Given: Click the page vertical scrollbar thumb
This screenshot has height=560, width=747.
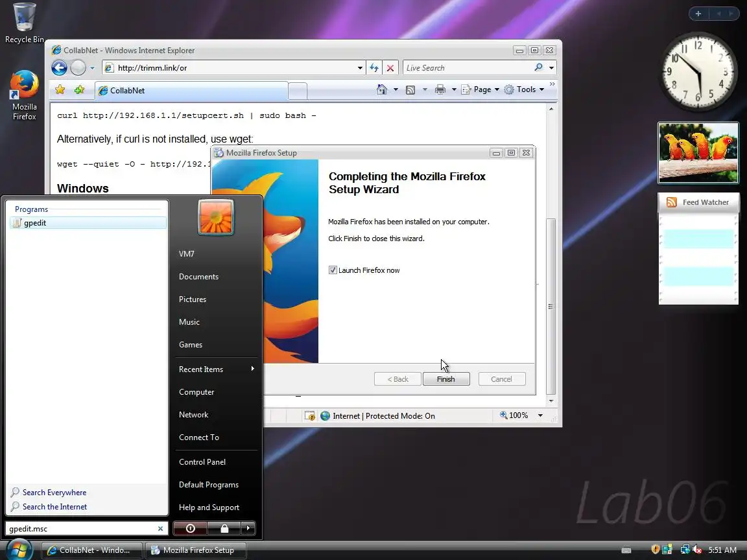Looking at the screenshot, I should pos(551,306).
